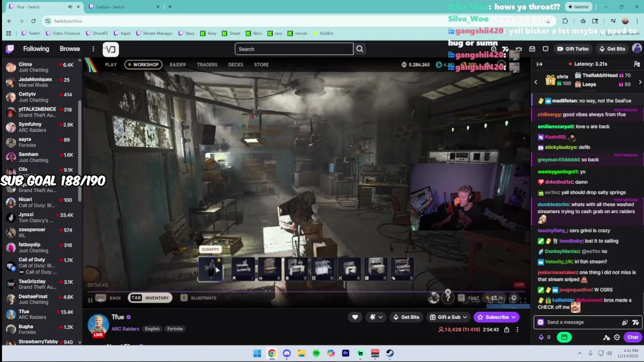644x362 pixels.
Task: Open Spotify from the taskbar
Action: (x=316, y=353)
